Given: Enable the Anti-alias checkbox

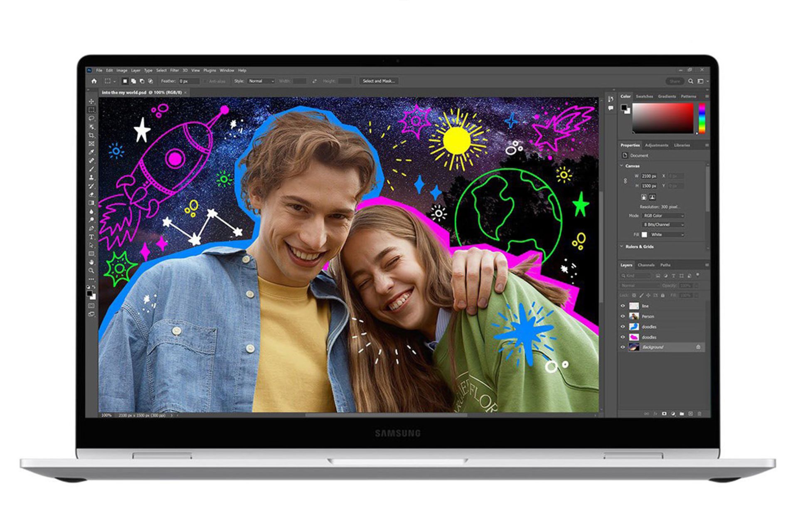Looking at the screenshot, I should point(204,81).
